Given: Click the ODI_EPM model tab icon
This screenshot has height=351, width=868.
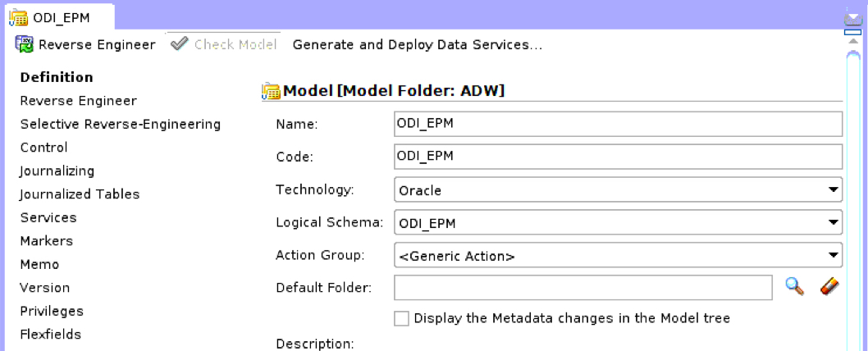Looking at the screenshot, I should (x=18, y=17).
